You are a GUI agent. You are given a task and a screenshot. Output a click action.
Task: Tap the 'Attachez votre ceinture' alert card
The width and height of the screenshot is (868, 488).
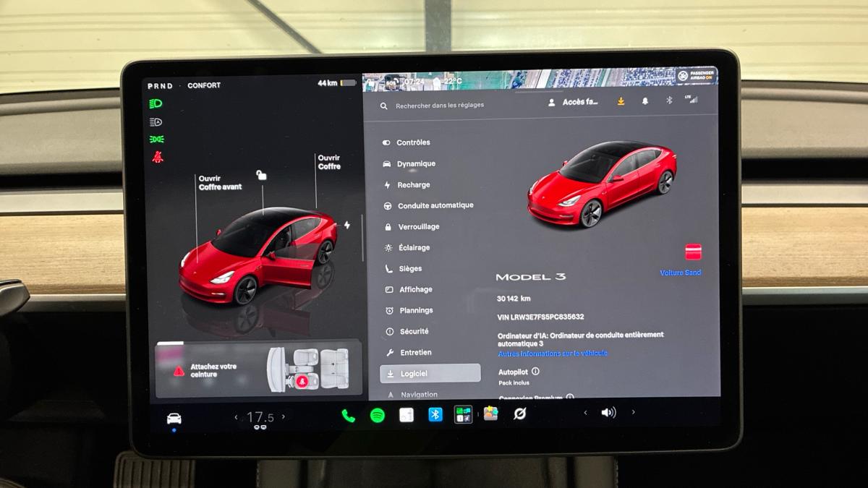click(258, 369)
